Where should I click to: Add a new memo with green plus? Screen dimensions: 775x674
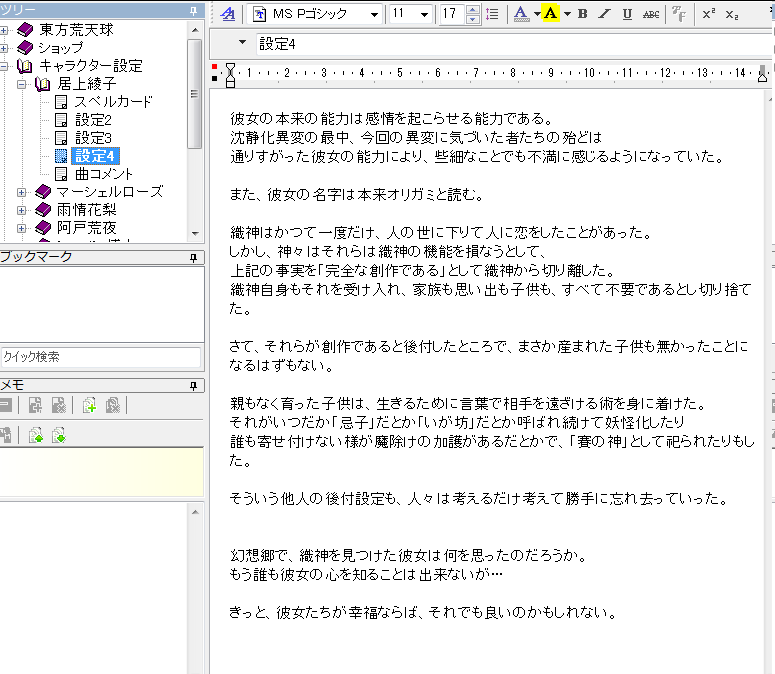pyautogui.click(x=89, y=406)
